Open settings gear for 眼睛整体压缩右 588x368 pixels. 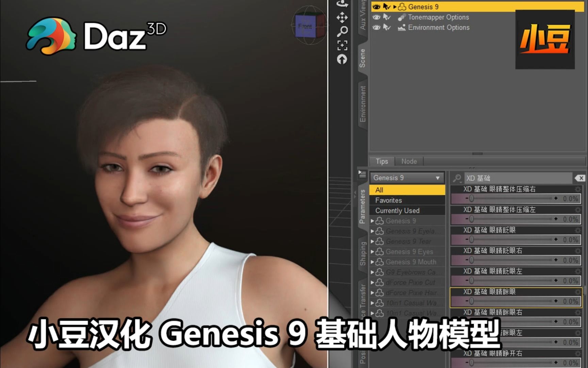coord(577,189)
